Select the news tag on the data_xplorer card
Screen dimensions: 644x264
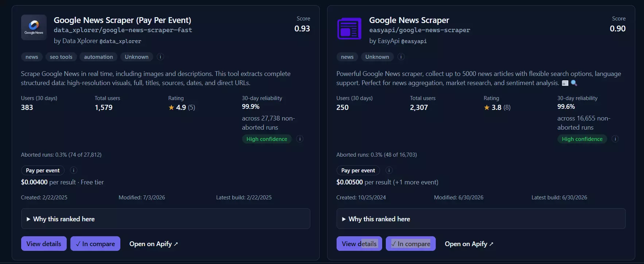click(32, 57)
